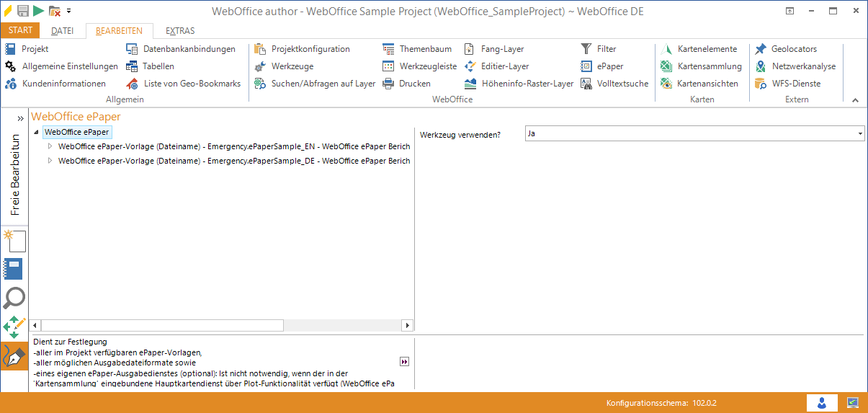
Task: Click the green Run arrow in title bar
Action: click(38, 11)
